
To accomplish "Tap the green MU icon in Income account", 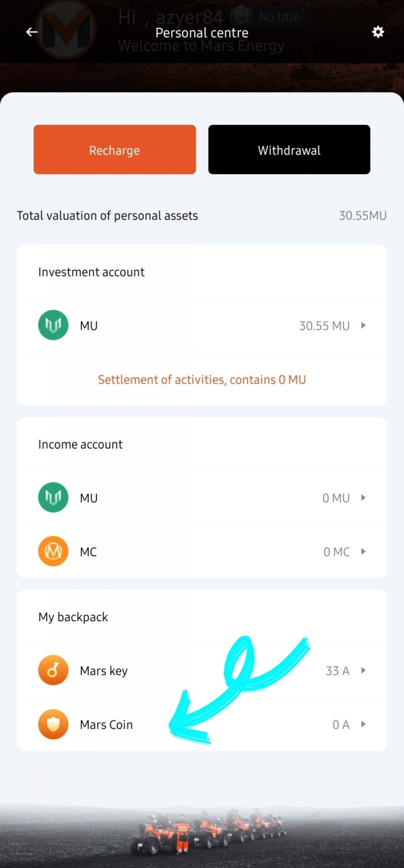I will point(53,498).
